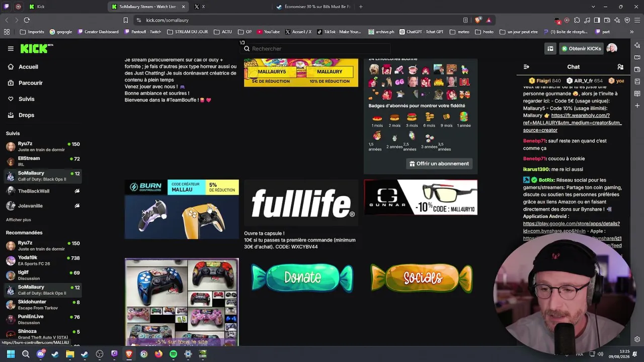Open chat users list icon
644x362 pixels.
[620, 67]
